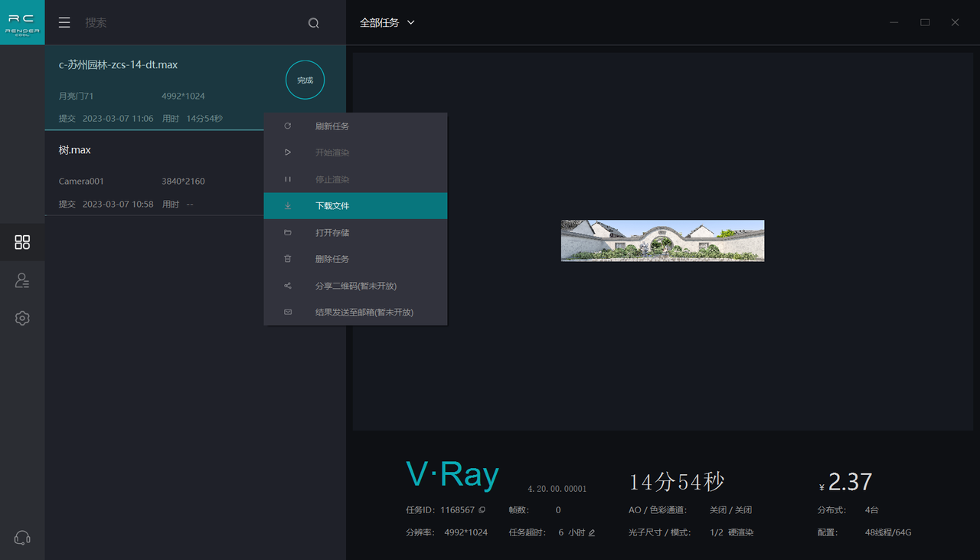Open the task grid sidebar icon
Viewport: 980px width, 560px height.
pyautogui.click(x=22, y=243)
